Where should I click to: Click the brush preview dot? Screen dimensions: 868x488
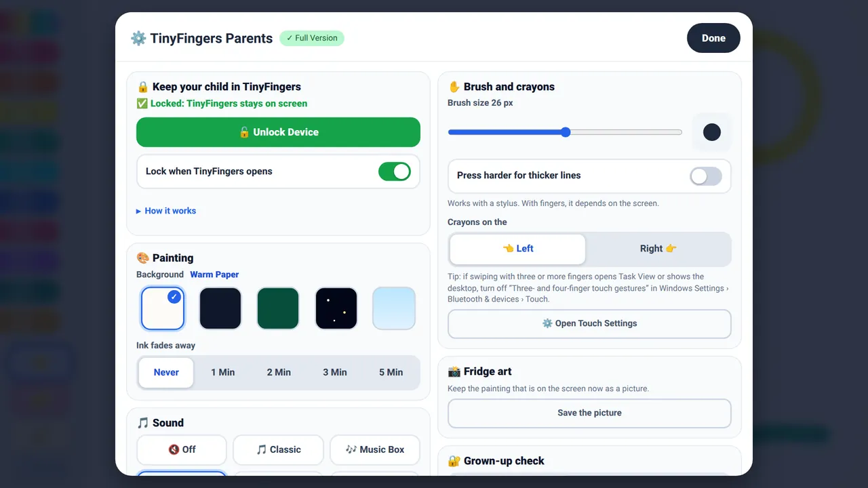[x=712, y=132]
